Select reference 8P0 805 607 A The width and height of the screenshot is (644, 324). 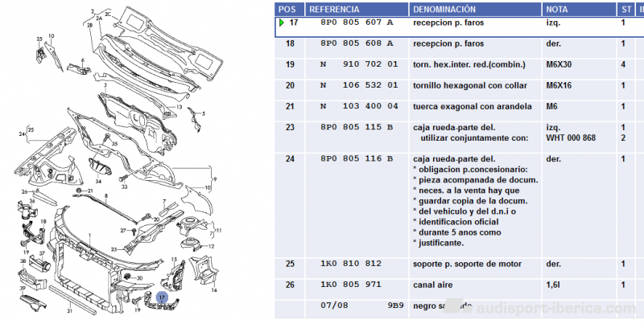click(x=357, y=23)
